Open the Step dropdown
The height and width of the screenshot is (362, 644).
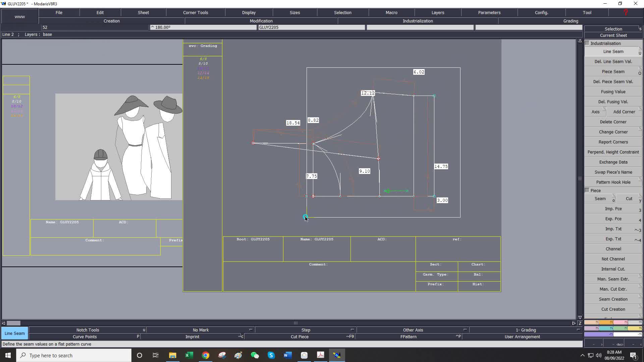[x=306, y=330]
